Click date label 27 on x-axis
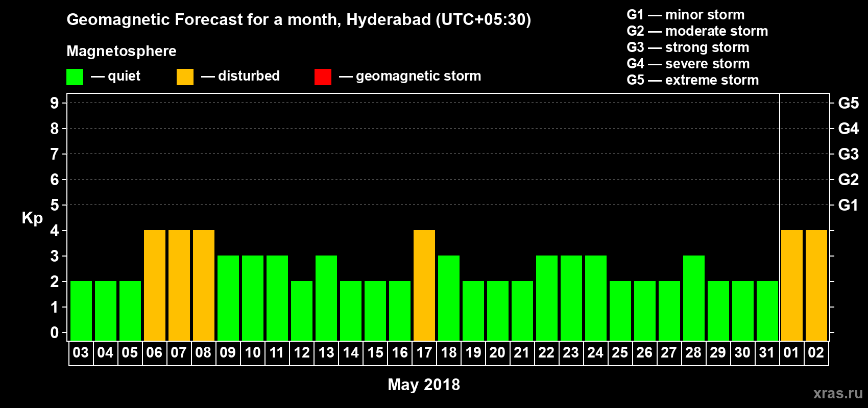Screen dimensions: 868x408 (669, 352)
